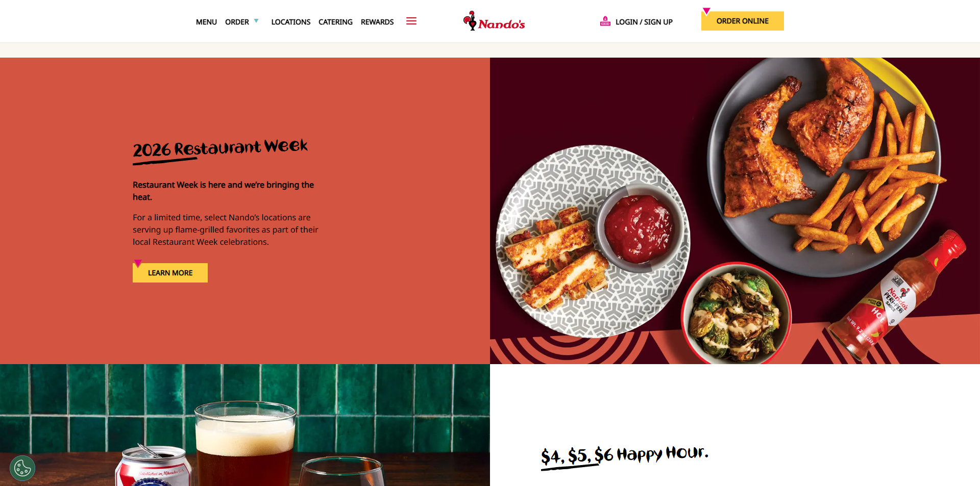The height and width of the screenshot is (486, 980).
Task: Click the 2026 Restaurant Week heading
Action: [220, 150]
